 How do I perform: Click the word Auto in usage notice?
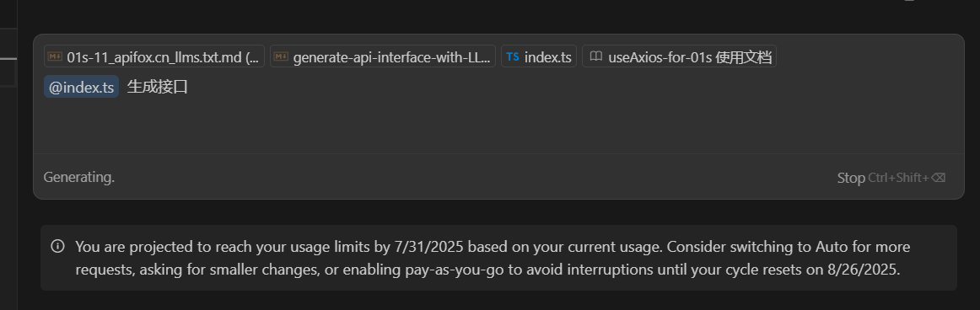832,246
